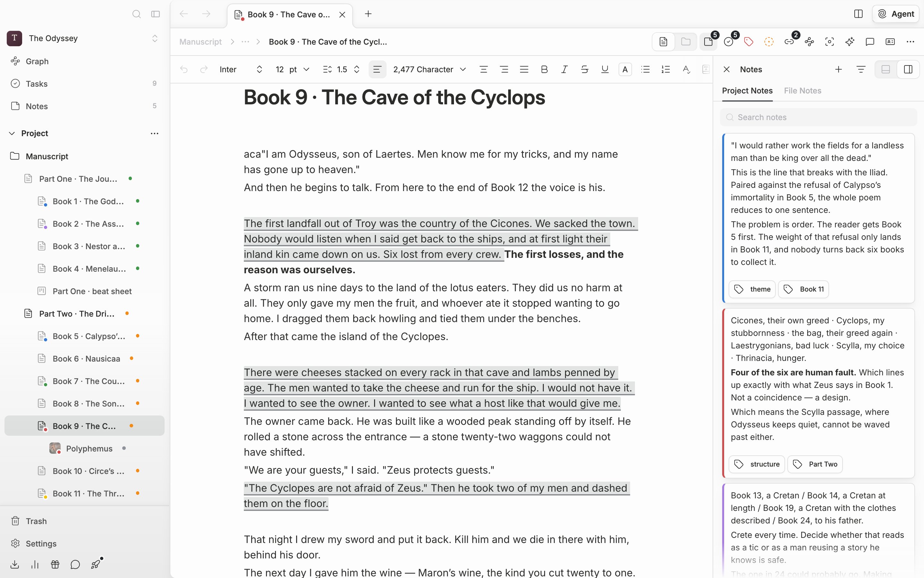Open the text highlight style icon
Image resolution: width=924 pixels, height=578 pixels.
[x=686, y=69]
